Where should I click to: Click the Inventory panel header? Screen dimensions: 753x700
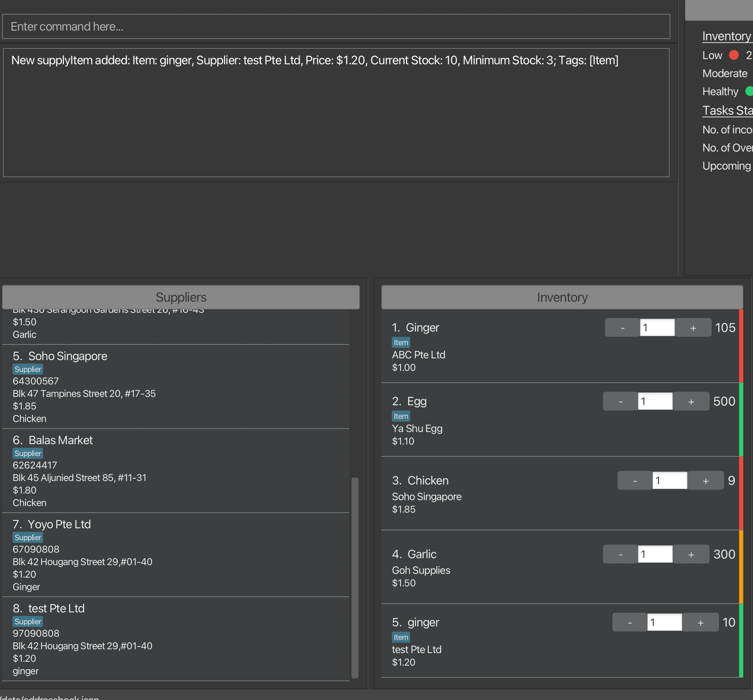coord(562,298)
